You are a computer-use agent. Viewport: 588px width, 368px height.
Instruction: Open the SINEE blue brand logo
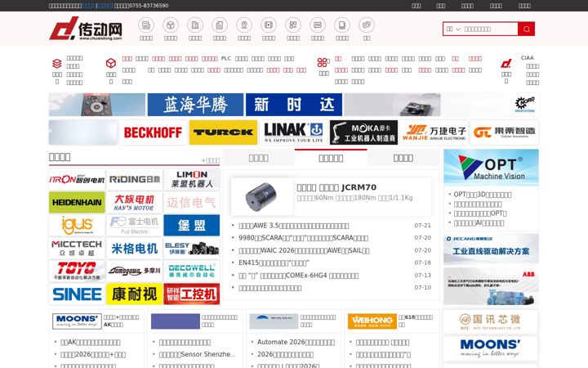click(x=77, y=294)
